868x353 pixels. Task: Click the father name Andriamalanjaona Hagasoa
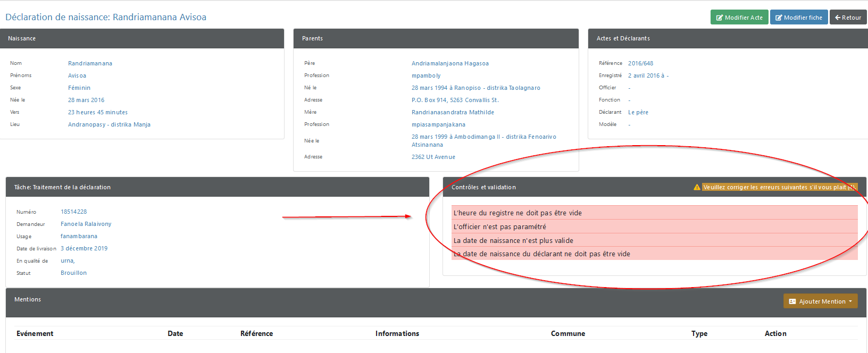point(450,63)
